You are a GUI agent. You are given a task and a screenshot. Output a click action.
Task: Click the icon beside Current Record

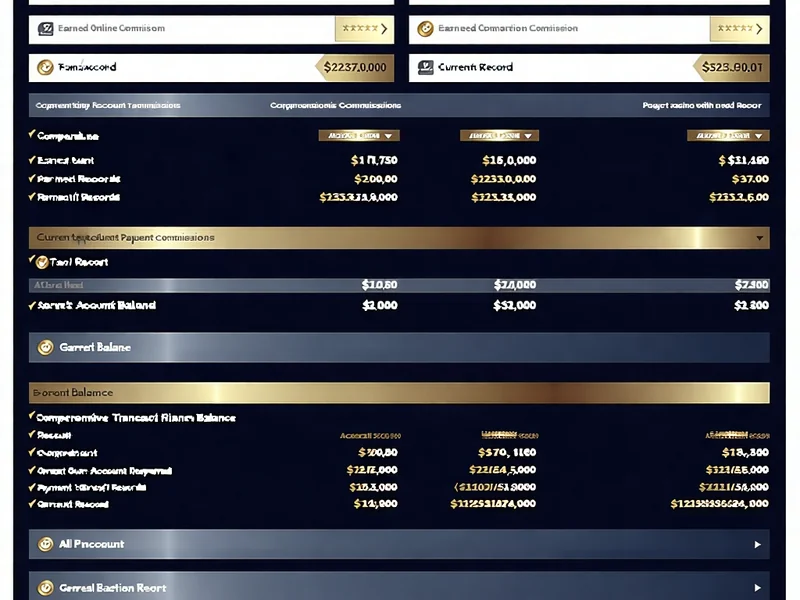(x=424, y=68)
